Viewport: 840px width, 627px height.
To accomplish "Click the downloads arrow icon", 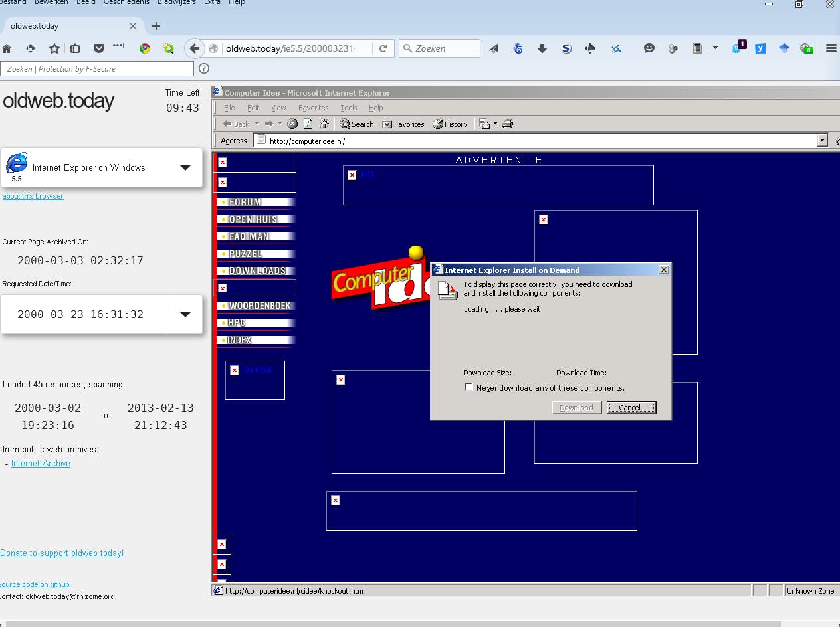I will click(542, 48).
